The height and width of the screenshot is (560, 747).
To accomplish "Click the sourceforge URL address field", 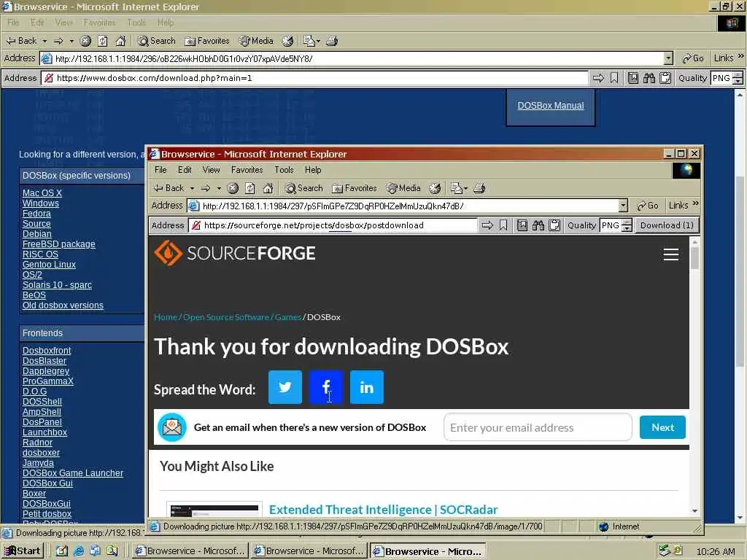I will coord(333,225).
